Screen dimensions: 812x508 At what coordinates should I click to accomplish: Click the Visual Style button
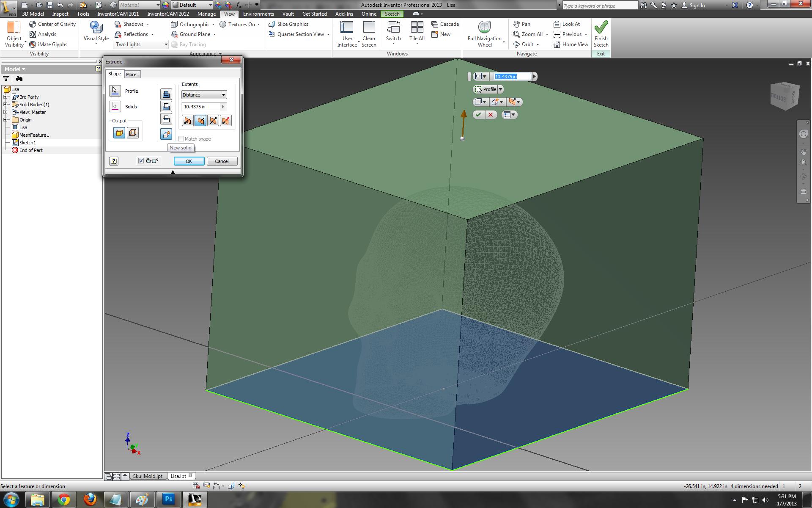click(x=96, y=32)
